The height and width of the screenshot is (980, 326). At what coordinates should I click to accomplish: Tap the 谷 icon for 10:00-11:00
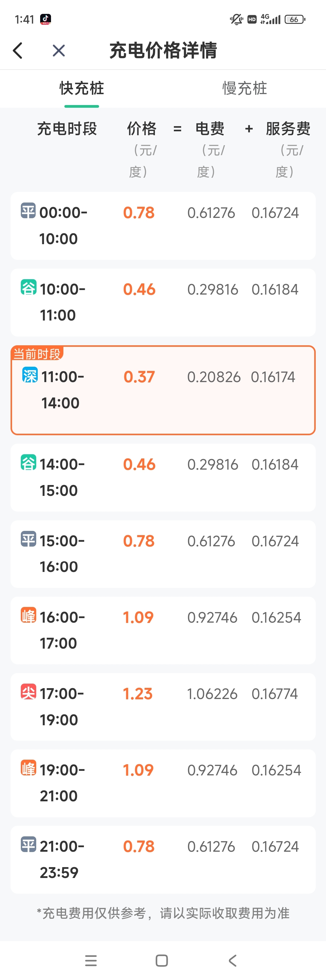point(29,287)
